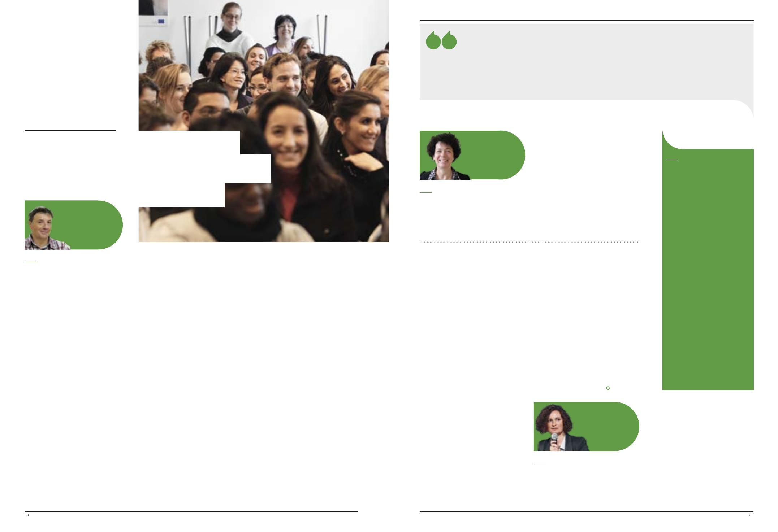This screenshot has width=778, height=532.
Task: Click green banner beside the curly-haired woman
Action: point(497,155)
